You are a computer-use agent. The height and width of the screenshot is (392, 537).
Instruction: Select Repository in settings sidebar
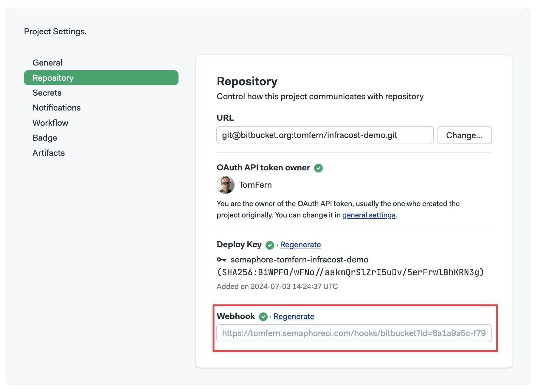click(x=101, y=78)
